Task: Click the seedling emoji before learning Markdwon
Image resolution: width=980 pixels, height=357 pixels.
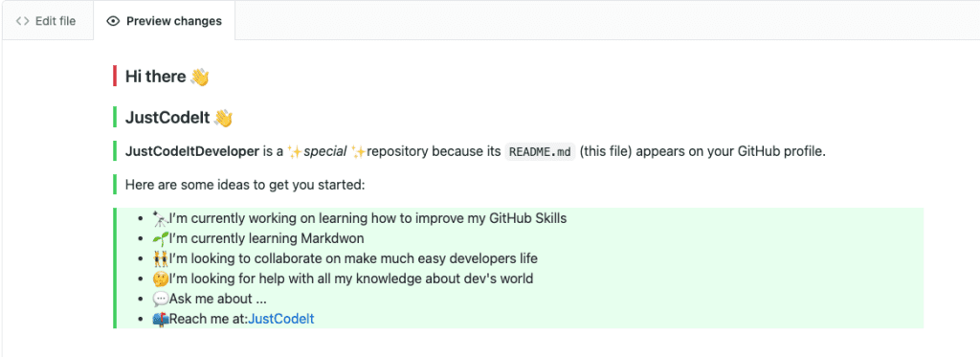Action: [x=161, y=239]
